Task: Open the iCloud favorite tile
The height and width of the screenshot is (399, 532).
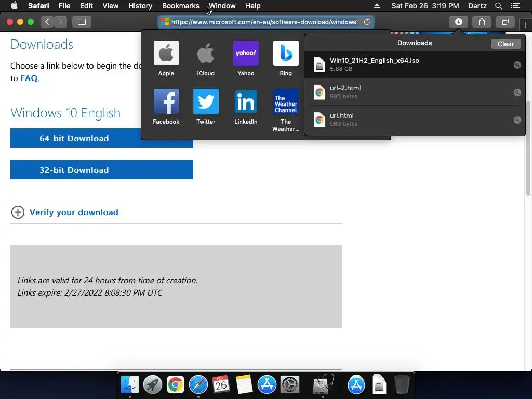Action: 206,59
